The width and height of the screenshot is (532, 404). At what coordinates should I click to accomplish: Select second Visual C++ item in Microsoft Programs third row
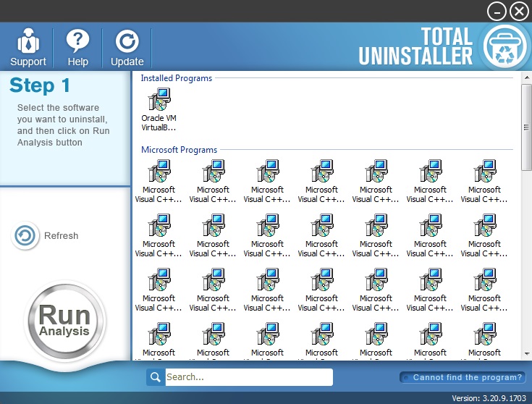(x=213, y=290)
